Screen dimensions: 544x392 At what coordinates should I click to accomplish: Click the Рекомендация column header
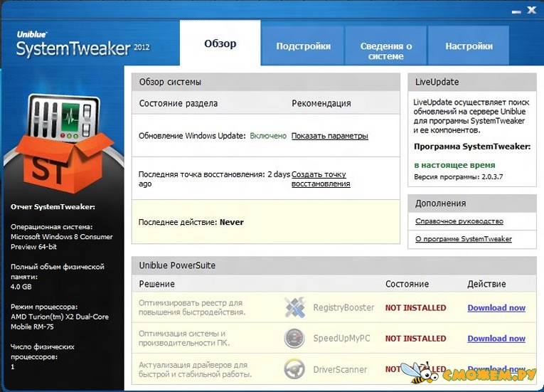321,103
